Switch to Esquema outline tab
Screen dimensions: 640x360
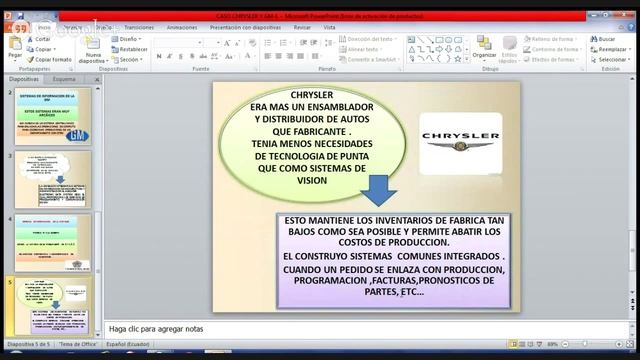pyautogui.click(x=64, y=79)
